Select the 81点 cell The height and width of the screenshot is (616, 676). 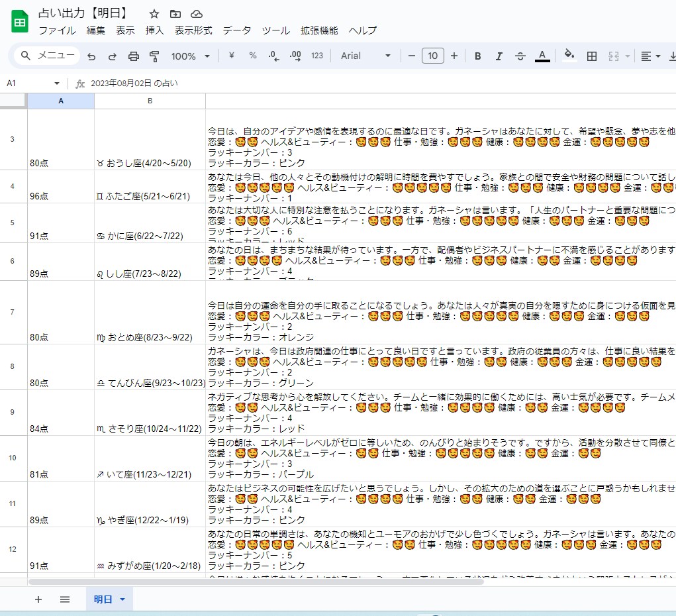click(x=61, y=458)
